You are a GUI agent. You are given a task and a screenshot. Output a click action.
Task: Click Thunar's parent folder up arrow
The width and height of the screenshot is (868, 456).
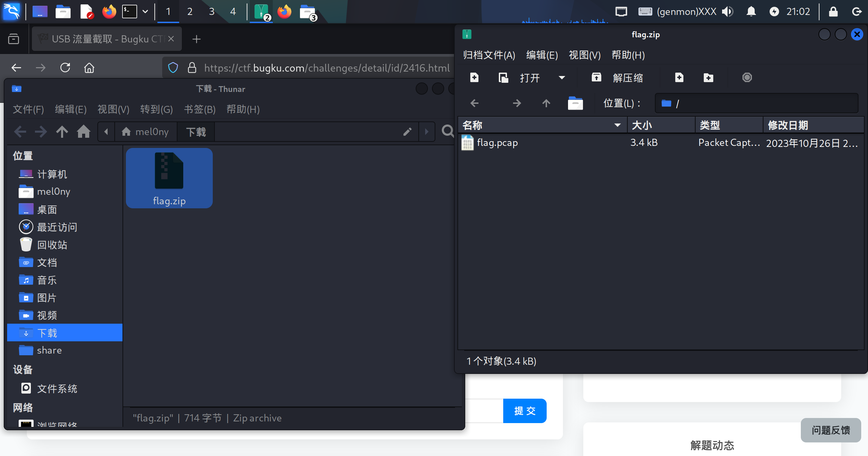pos(62,132)
